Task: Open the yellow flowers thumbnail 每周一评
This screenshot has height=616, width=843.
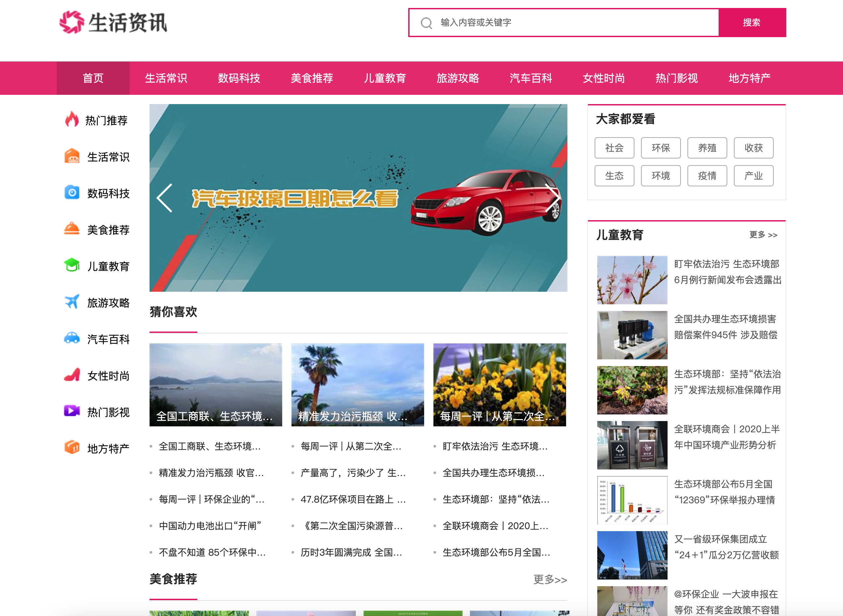Action: pyautogui.click(x=499, y=385)
